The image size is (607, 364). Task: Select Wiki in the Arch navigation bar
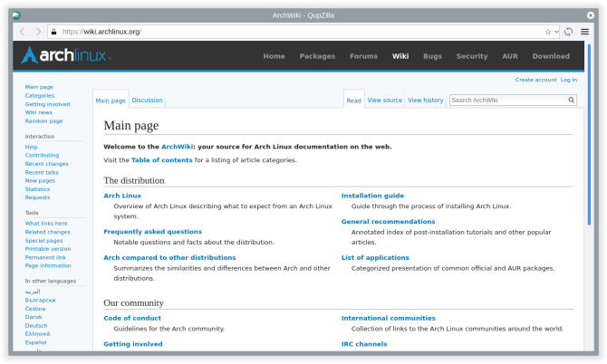[x=400, y=56]
